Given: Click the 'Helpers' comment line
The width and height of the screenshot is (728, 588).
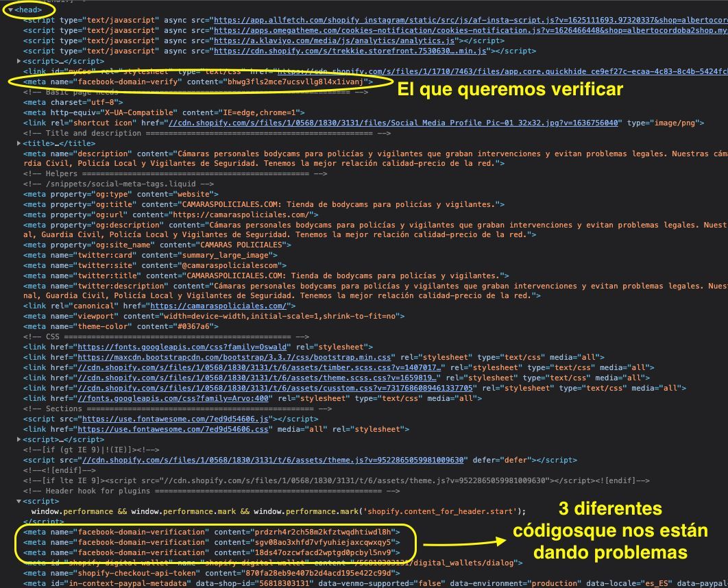Looking at the screenshot, I should [175, 173].
